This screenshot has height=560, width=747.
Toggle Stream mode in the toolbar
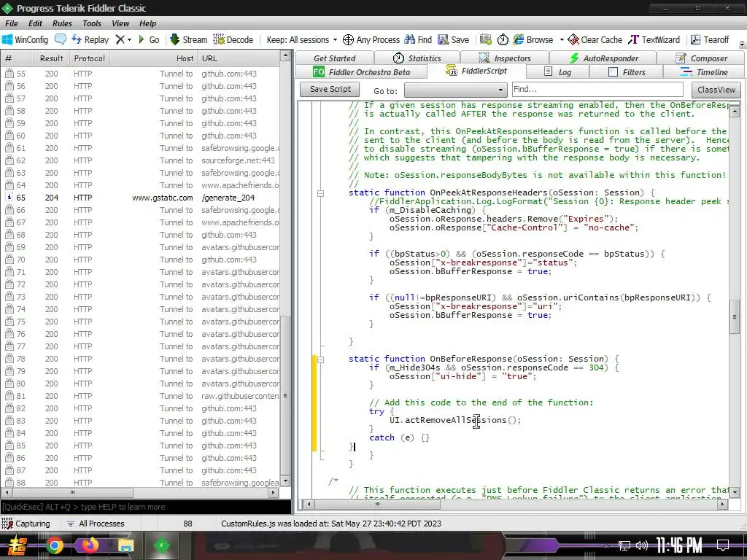188,39
